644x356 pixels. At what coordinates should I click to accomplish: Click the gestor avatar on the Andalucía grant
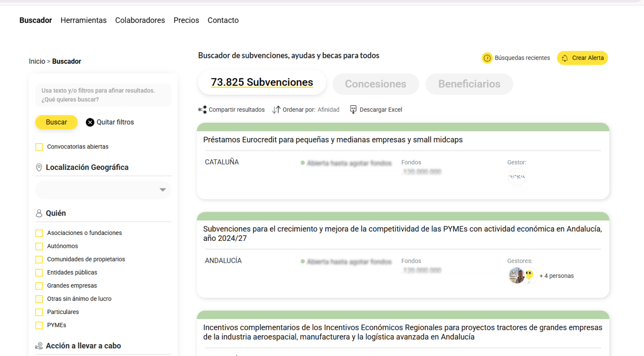click(516, 275)
